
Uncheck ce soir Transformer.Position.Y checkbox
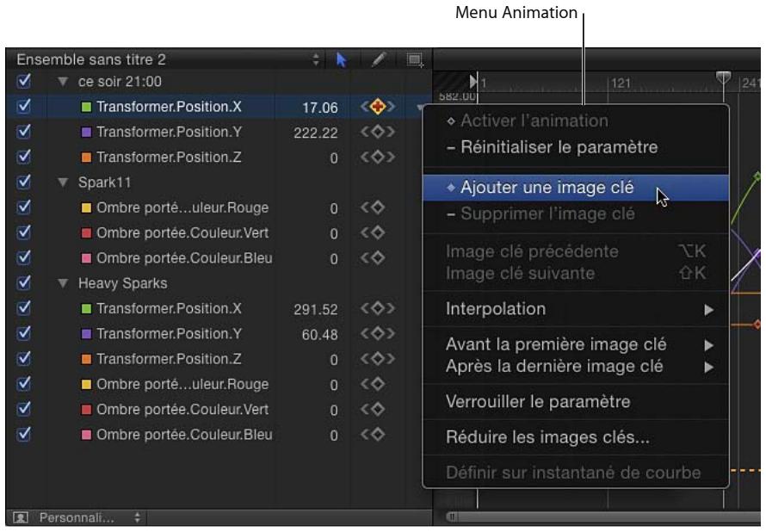pos(24,132)
